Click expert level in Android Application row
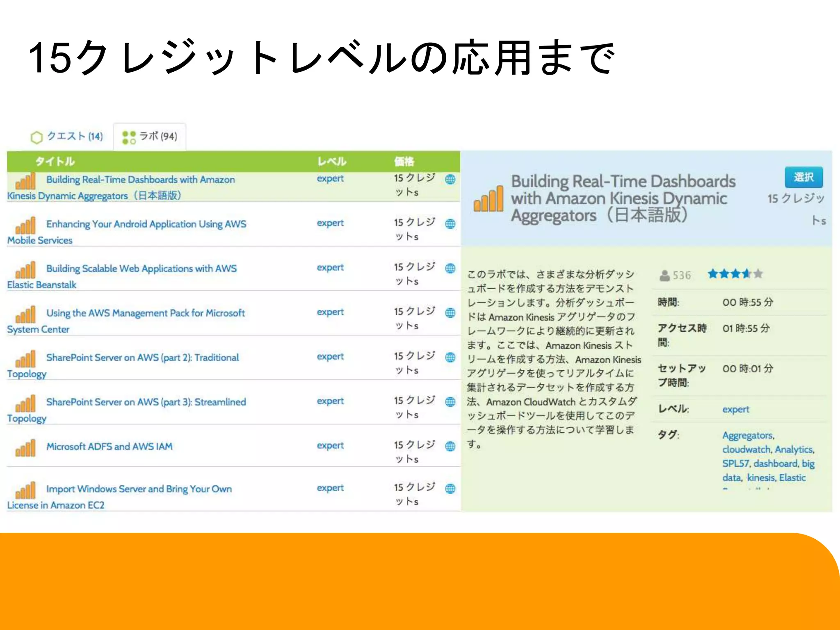840x630 pixels. (x=330, y=223)
